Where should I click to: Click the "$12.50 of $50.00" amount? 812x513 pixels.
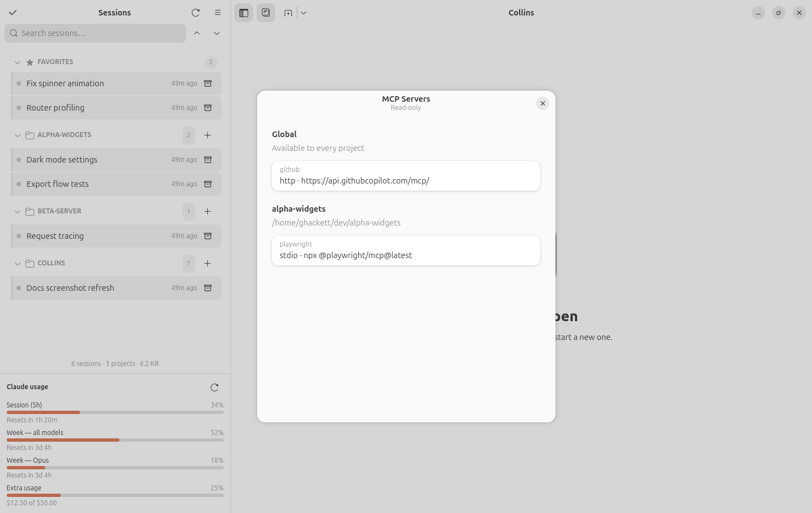[x=32, y=503]
